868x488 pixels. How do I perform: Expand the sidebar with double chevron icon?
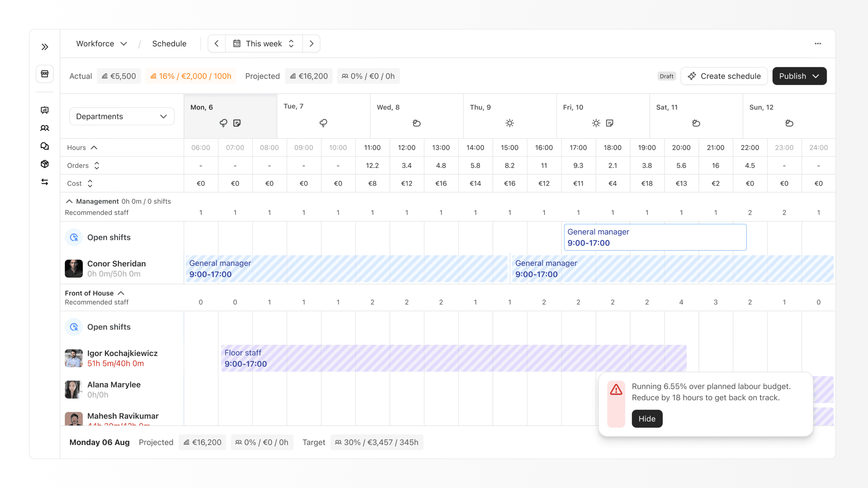tap(45, 47)
